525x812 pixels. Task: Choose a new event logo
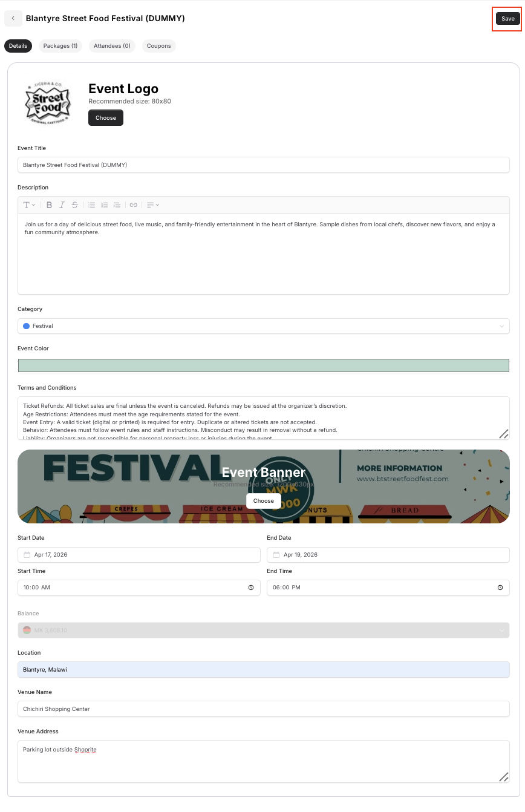click(106, 118)
